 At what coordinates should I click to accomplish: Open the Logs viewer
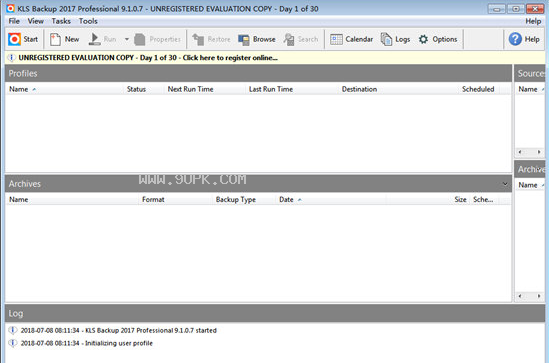(x=395, y=39)
